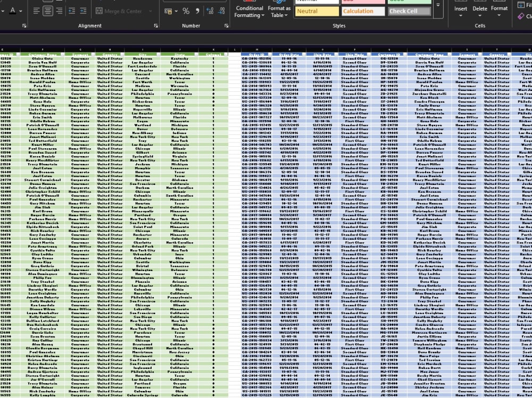Select column K header
The width and height of the screenshot is (532, 398).
coord(214,50)
